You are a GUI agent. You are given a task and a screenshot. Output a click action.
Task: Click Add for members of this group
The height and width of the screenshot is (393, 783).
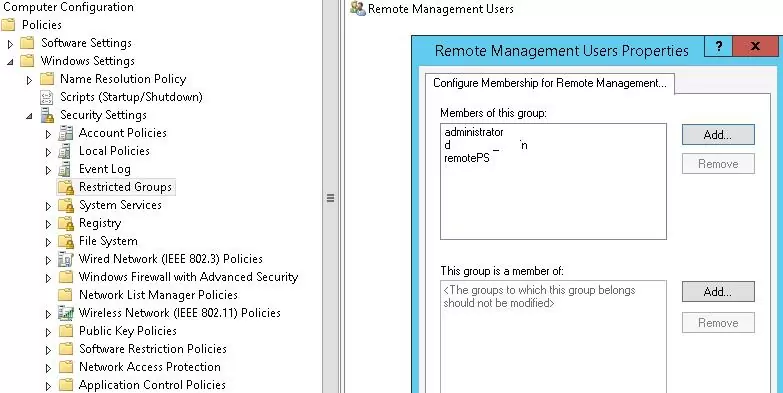pos(718,135)
